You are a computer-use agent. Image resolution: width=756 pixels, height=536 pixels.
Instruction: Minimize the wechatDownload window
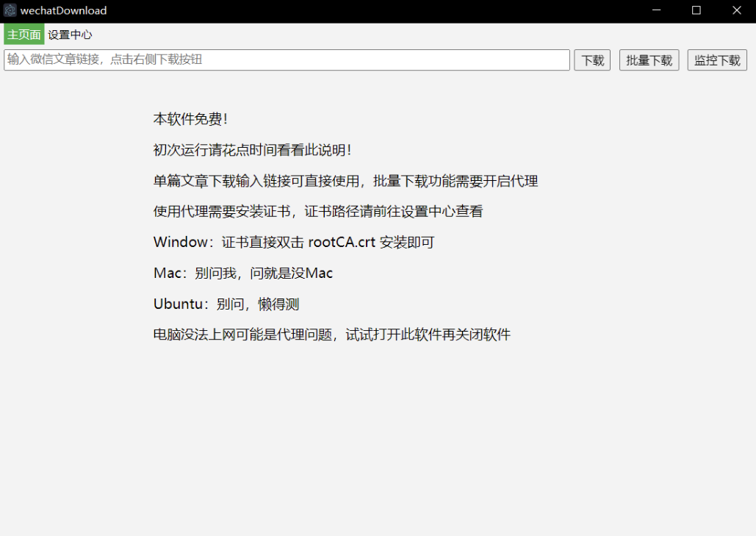[656, 10]
